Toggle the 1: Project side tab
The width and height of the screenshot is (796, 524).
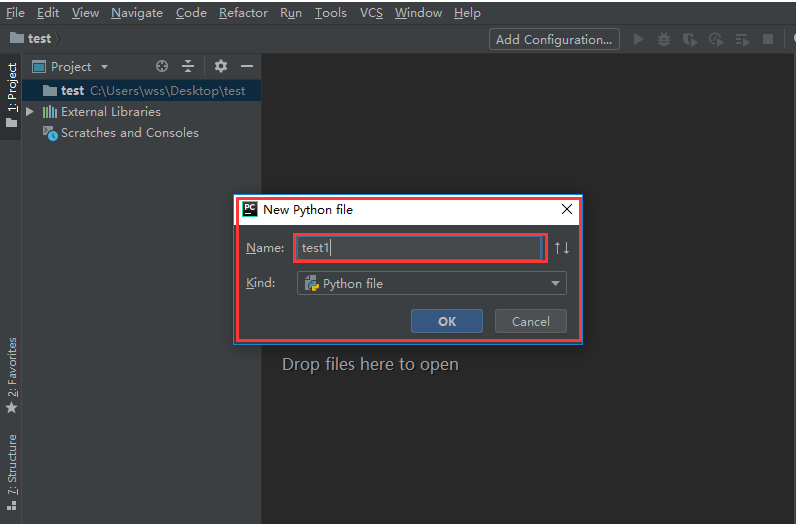(x=11, y=95)
